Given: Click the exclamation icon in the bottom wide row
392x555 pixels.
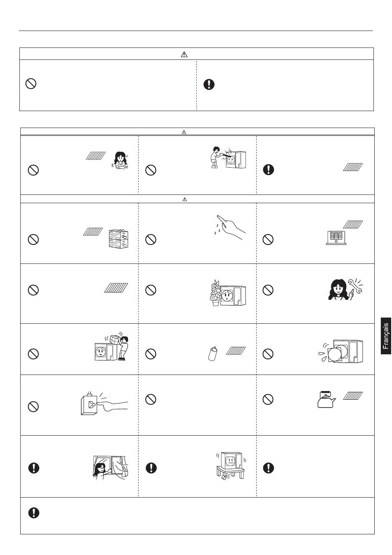Looking at the screenshot, I should [x=34, y=513].
